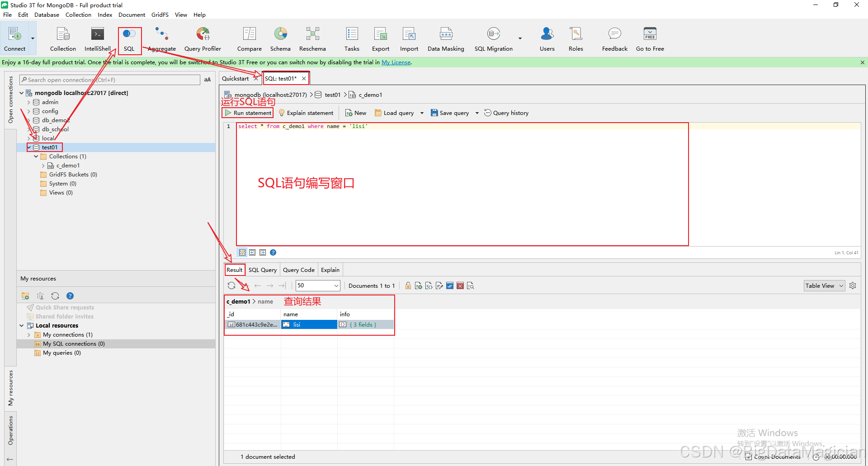Open the Tasks manager
This screenshot has height=466, width=868.
(x=352, y=39)
